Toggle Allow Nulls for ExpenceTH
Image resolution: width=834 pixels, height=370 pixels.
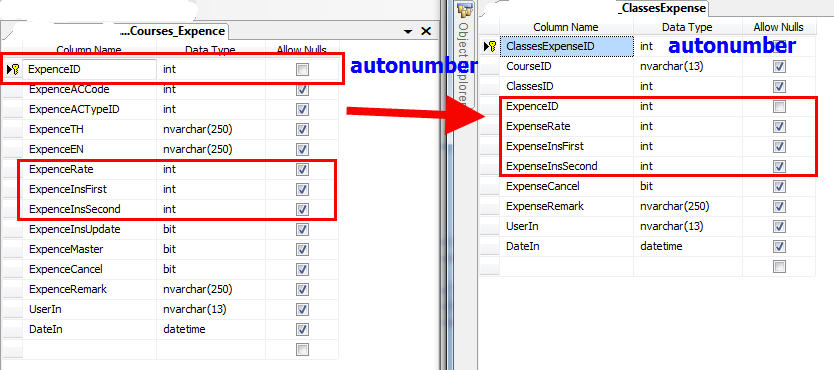[302, 129]
